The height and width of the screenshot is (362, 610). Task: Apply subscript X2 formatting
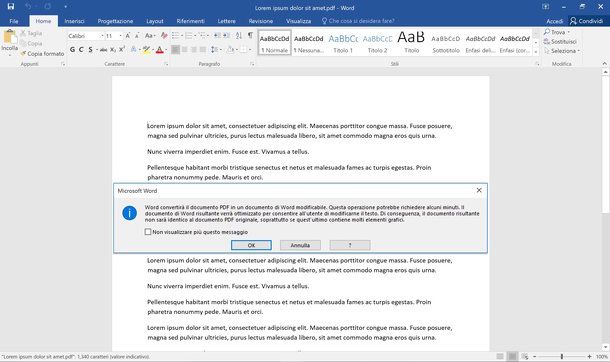tap(113, 49)
